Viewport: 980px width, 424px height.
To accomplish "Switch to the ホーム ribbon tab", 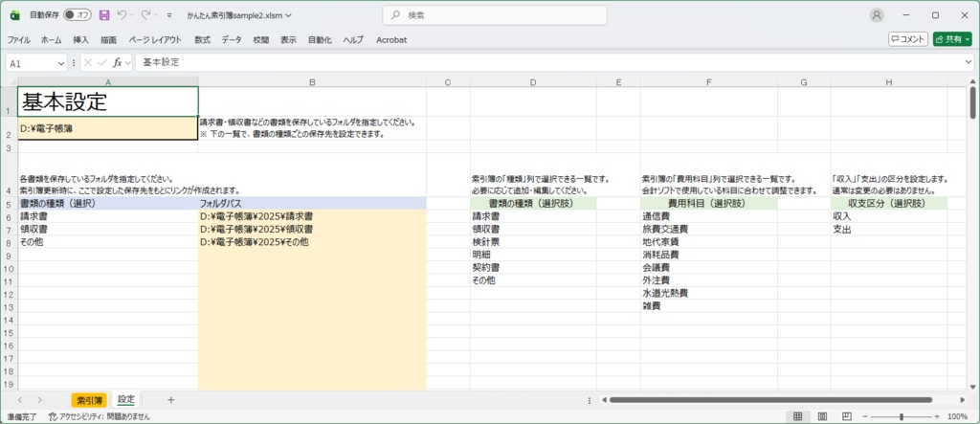I will 52,39.
